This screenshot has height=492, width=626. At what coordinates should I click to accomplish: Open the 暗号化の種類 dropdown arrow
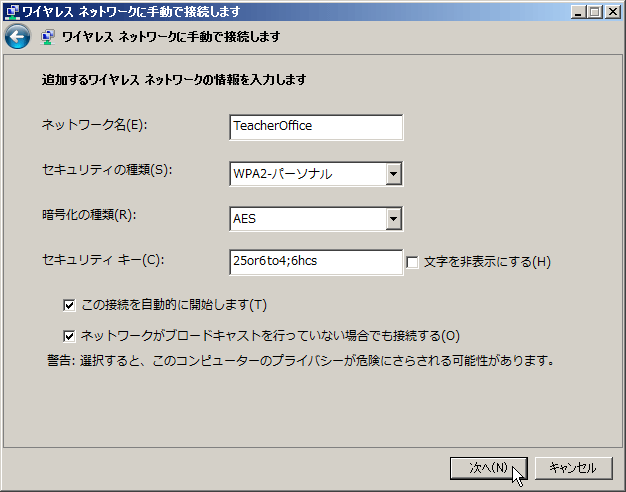(394, 219)
